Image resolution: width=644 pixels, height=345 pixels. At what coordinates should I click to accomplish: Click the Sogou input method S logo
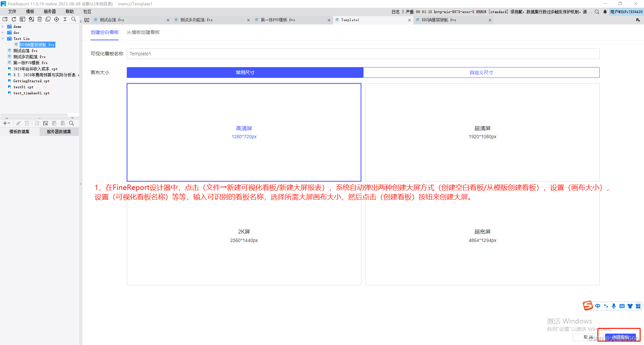(x=588, y=305)
